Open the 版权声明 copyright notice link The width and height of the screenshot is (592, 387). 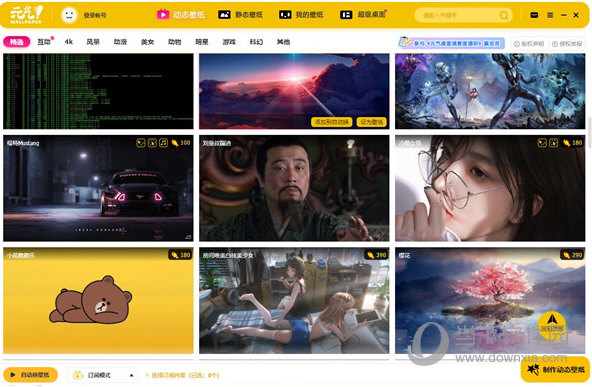(529, 44)
